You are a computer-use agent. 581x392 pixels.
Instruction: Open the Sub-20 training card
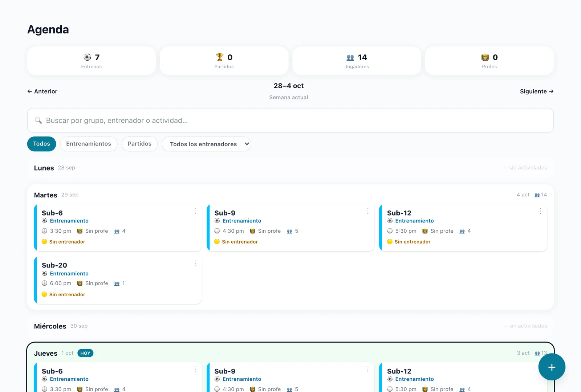point(118,280)
